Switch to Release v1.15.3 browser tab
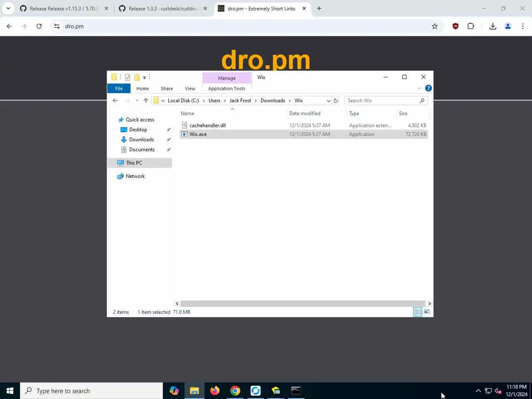The image size is (532, 399). point(64,8)
